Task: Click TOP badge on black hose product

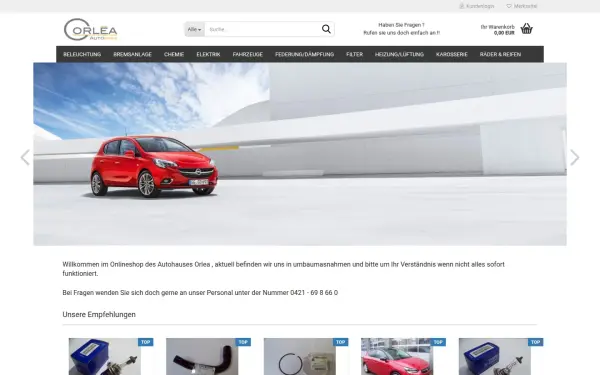Action: coord(243,342)
